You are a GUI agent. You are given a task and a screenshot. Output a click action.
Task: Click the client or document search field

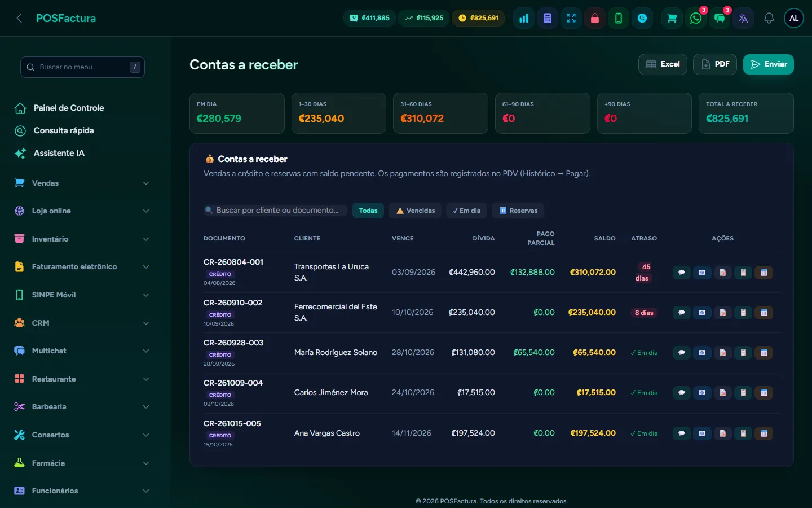coord(276,211)
